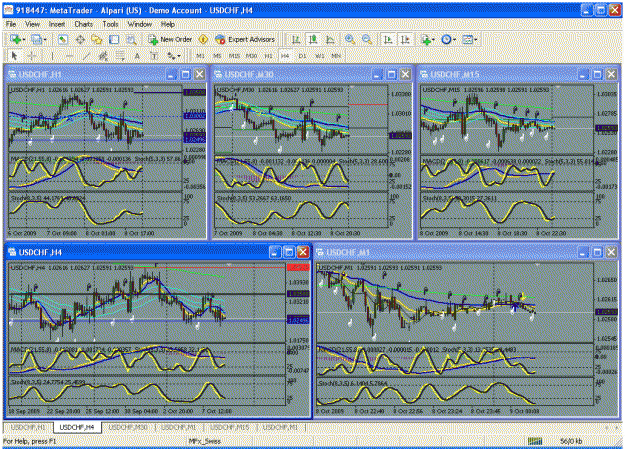The image size is (625, 449).
Task: Switch to M5 timeframe button
Action: 217,56
